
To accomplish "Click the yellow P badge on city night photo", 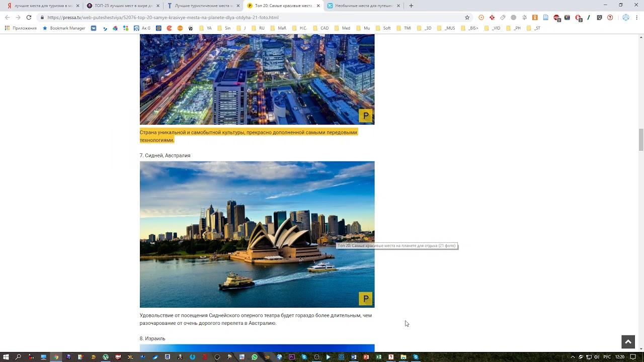I will (x=366, y=116).
